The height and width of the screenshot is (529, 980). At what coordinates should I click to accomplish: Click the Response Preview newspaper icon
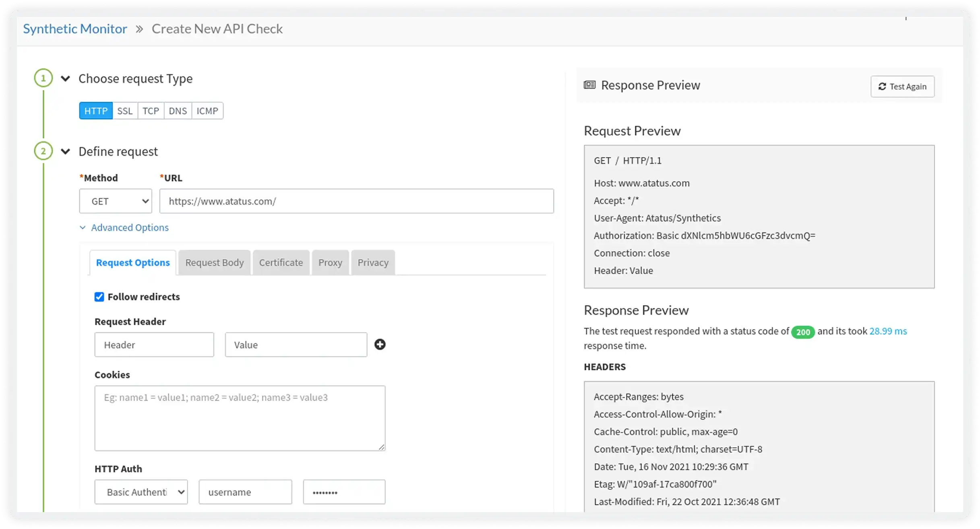(589, 85)
